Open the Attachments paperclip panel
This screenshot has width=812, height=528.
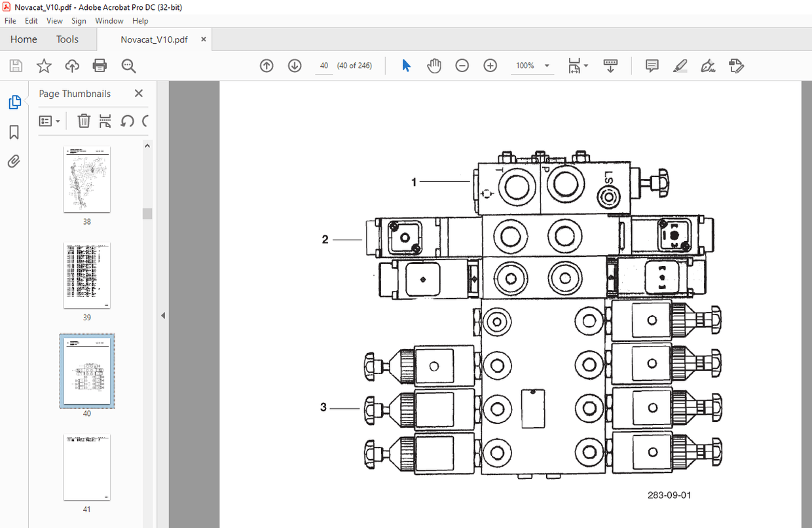click(x=14, y=161)
